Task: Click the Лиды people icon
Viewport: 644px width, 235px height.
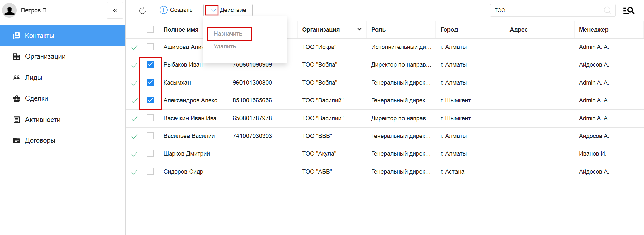Action: coord(16,78)
